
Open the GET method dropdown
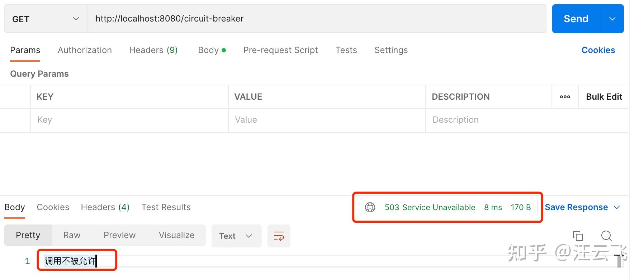46,19
